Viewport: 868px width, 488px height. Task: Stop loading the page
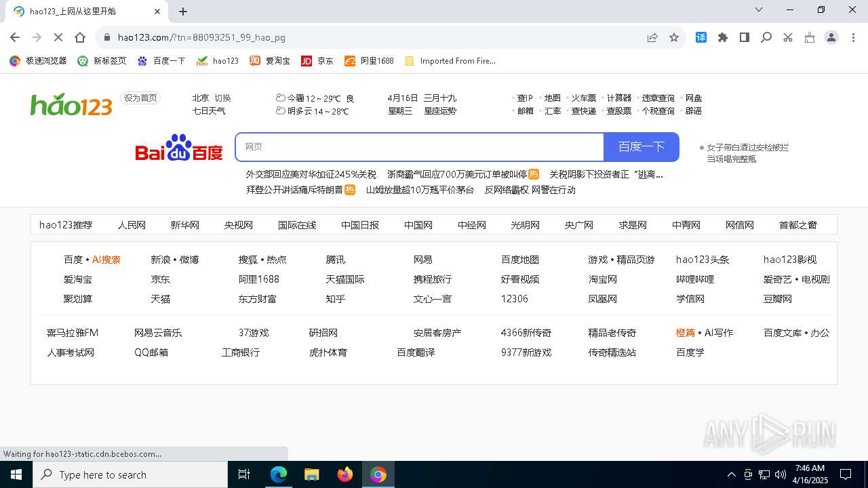(x=58, y=38)
